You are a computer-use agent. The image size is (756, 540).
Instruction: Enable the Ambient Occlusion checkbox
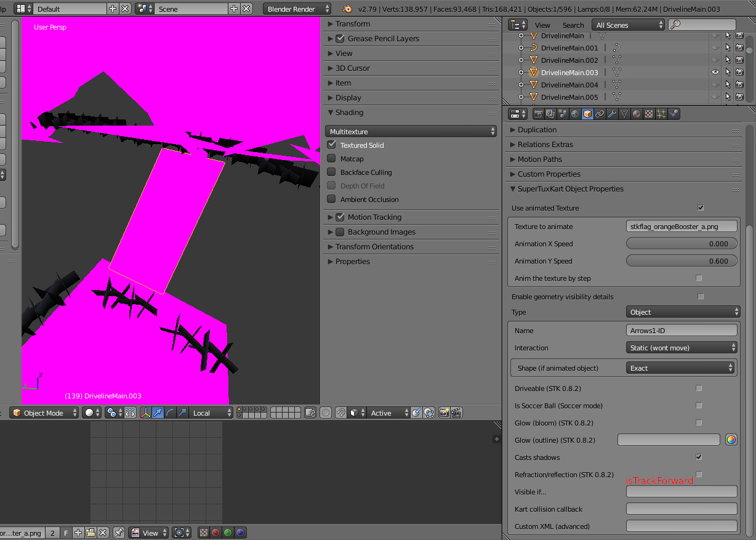coord(332,199)
